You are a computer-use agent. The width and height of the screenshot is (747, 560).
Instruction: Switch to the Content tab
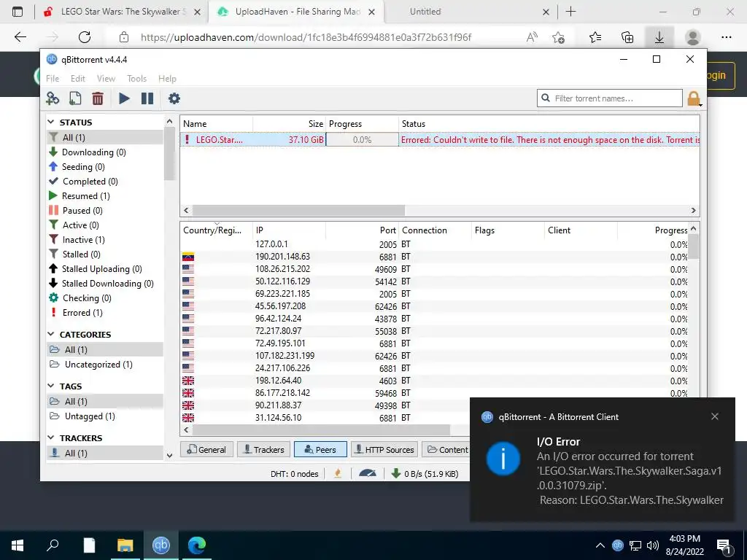(446, 449)
